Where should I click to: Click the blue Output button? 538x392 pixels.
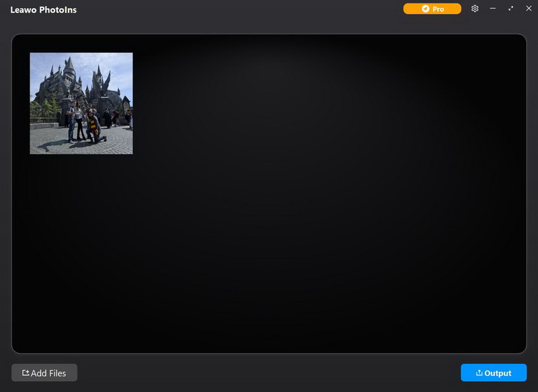[x=494, y=373]
